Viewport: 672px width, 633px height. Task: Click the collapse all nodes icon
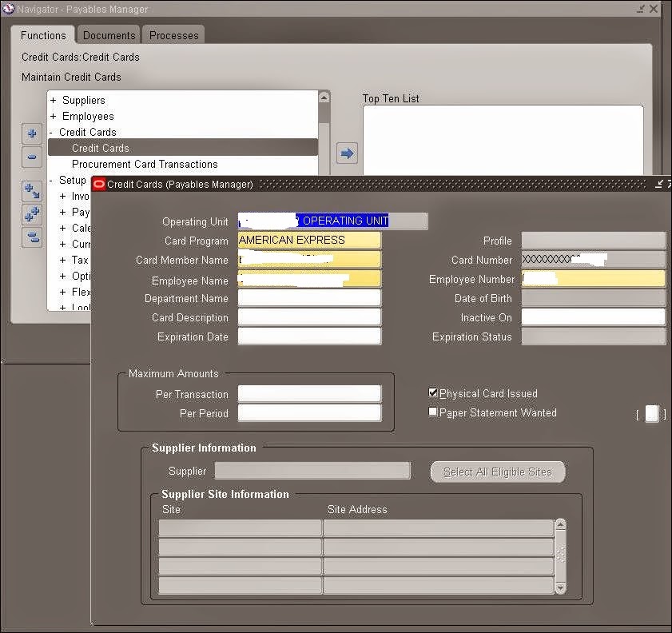click(31, 237)
